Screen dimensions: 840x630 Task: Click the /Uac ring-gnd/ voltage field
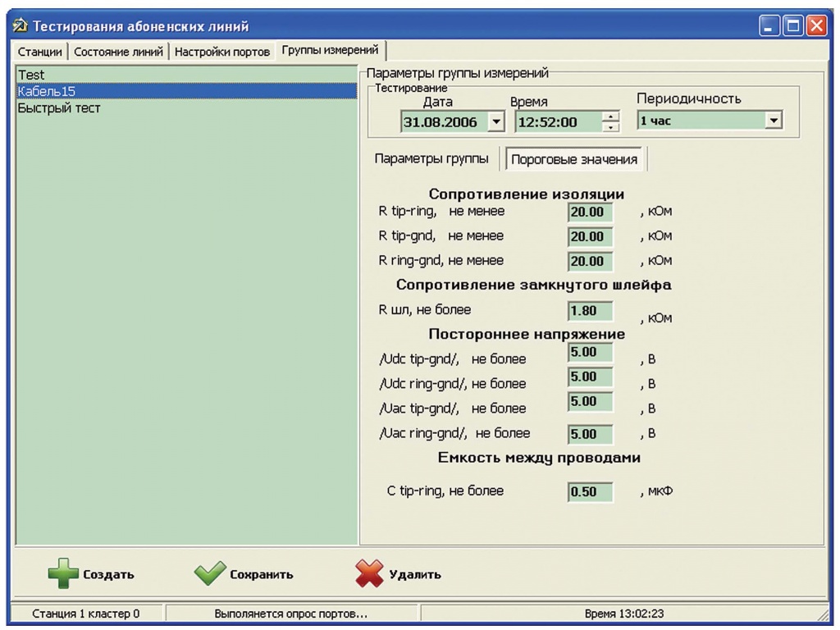[590, 434]
